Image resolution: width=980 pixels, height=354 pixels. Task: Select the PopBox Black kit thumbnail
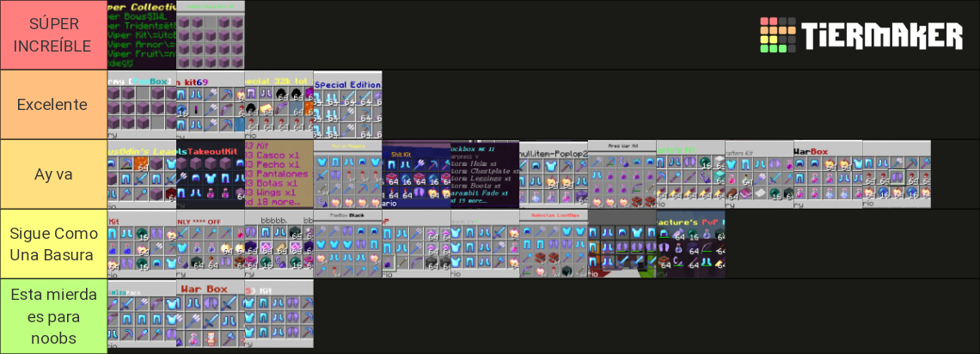[x=348, y=244]
